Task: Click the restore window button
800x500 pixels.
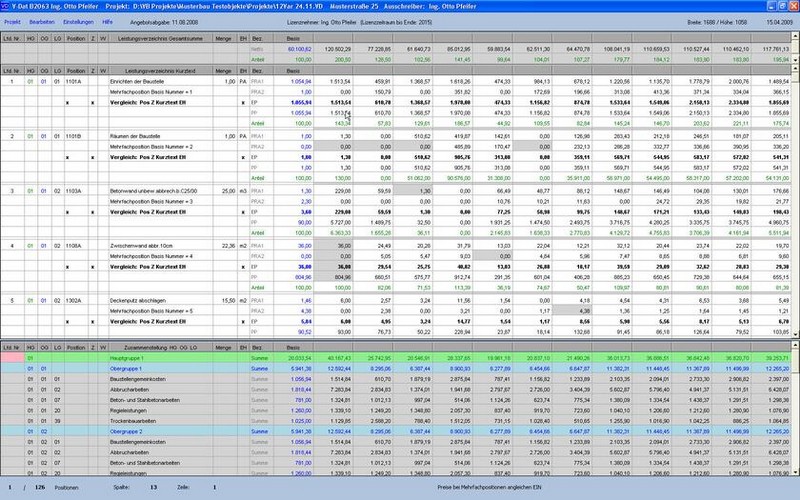Action: pyautogui.click(x=781, y=5)
